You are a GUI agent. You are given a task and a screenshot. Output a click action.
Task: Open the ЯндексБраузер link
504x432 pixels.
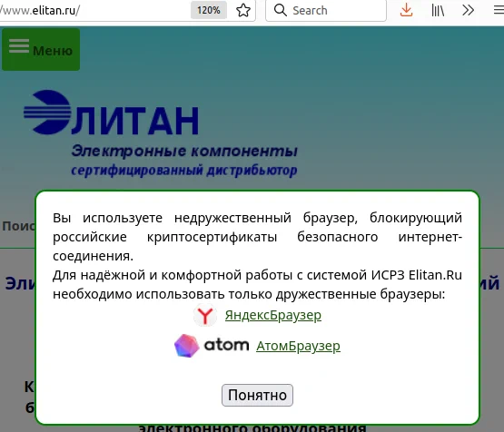click(x=273, y=315)
